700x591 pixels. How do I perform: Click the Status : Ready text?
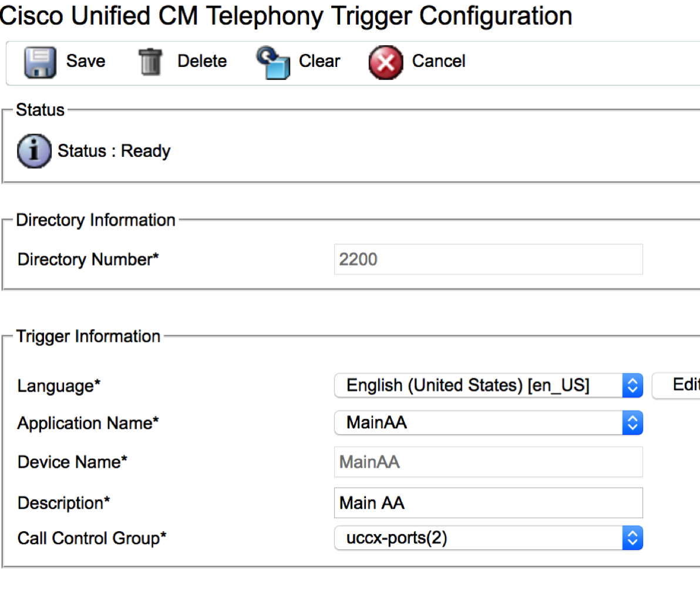(x=114, y=151)
